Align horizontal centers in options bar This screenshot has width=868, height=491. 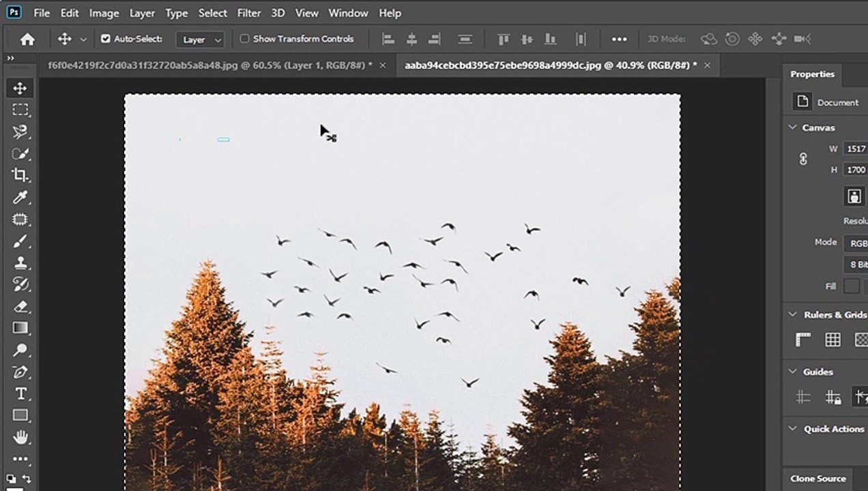[411, 40]
